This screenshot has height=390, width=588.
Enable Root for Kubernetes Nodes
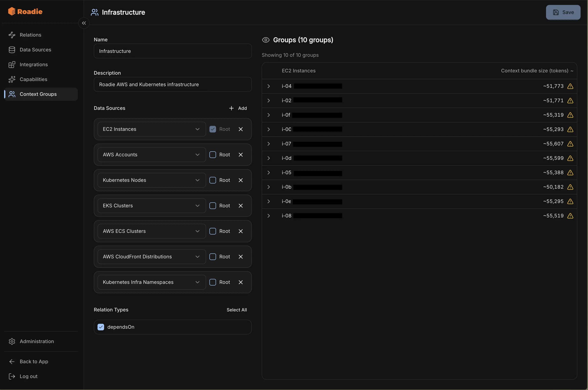[x=213, y=180]
